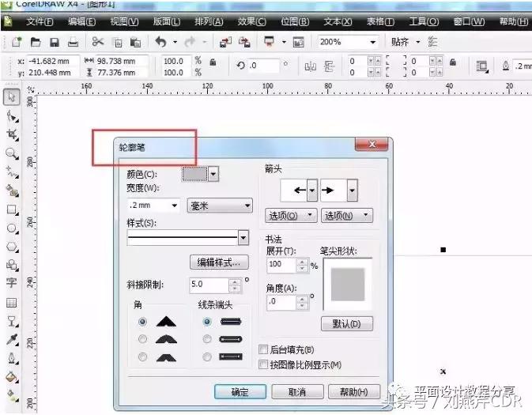
Task: Click the New document icon
Action: point(17,42)
